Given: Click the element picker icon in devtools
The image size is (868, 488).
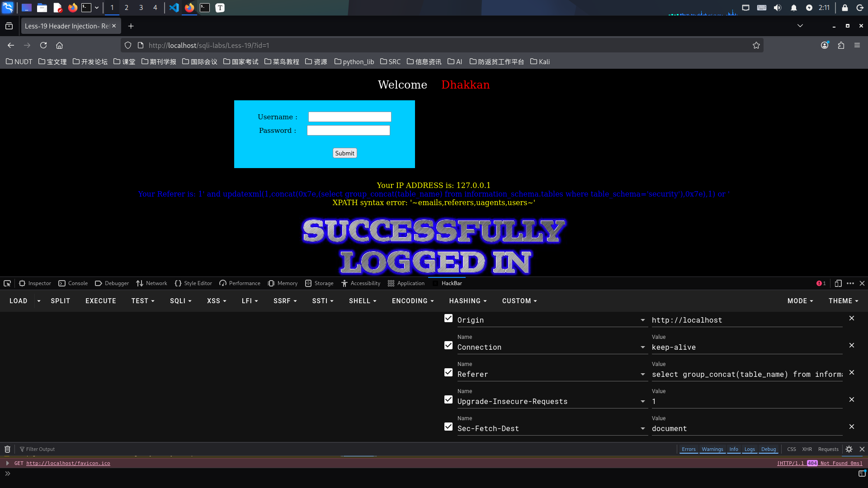Looking at the screenshot, I should point(7,283).
